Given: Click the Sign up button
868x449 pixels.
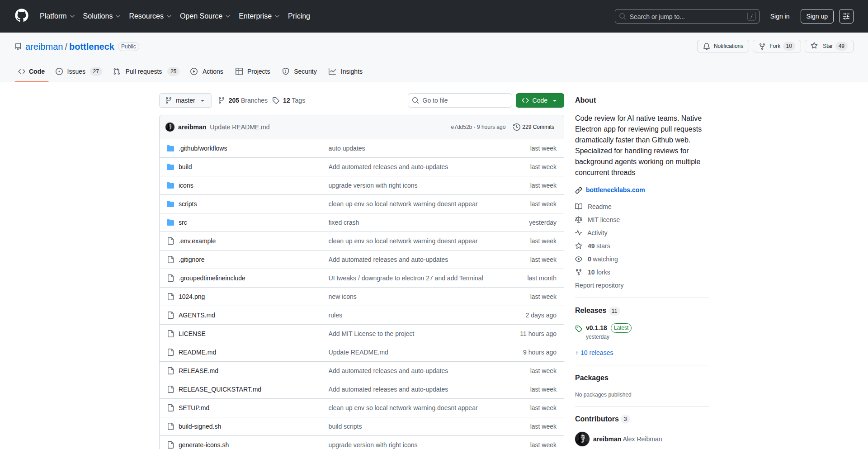Looking at the screenshot, I should [x=817, y=16].
